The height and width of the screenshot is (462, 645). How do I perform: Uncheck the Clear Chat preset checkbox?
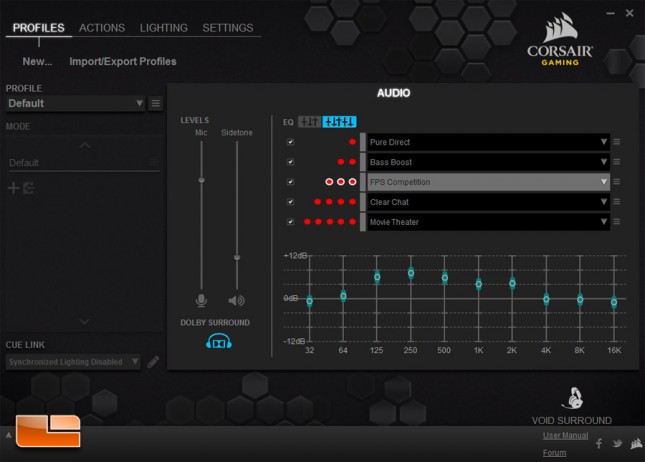click(x=290, y=202)
